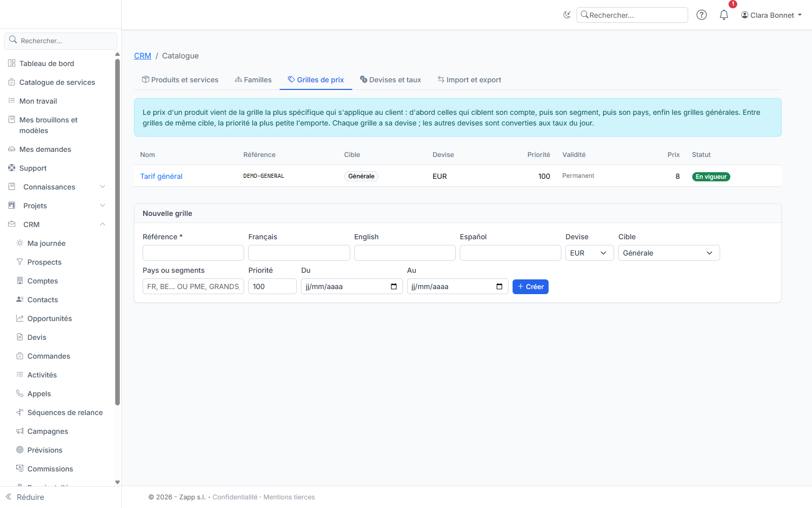812x508 pixels.
Task: Open the Devise EUR dropdown
Action: (590, 253)
